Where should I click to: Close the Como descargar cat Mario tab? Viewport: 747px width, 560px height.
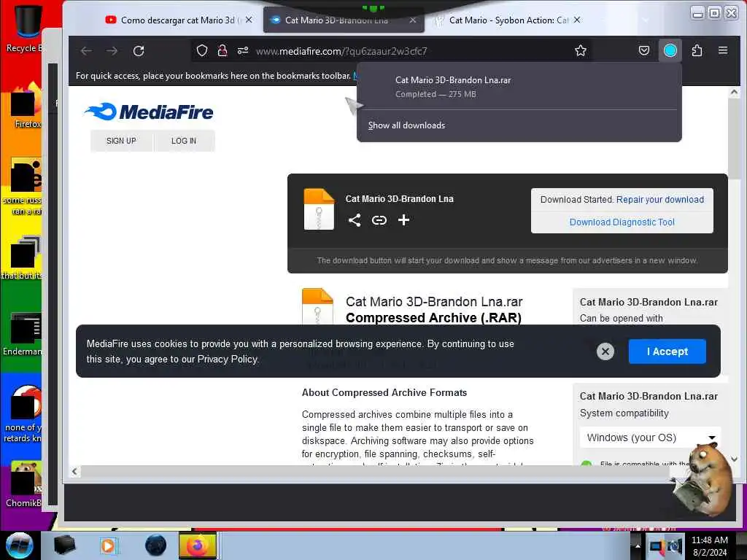point(249,20)
